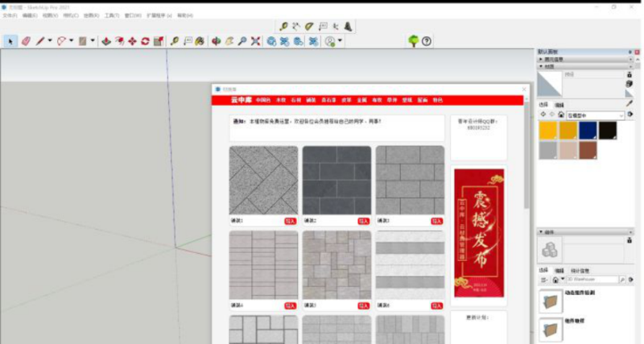Select Tape Measure in upper toolbar
The width and height of the screenshot is (644, 344).
tap(283, 27)
